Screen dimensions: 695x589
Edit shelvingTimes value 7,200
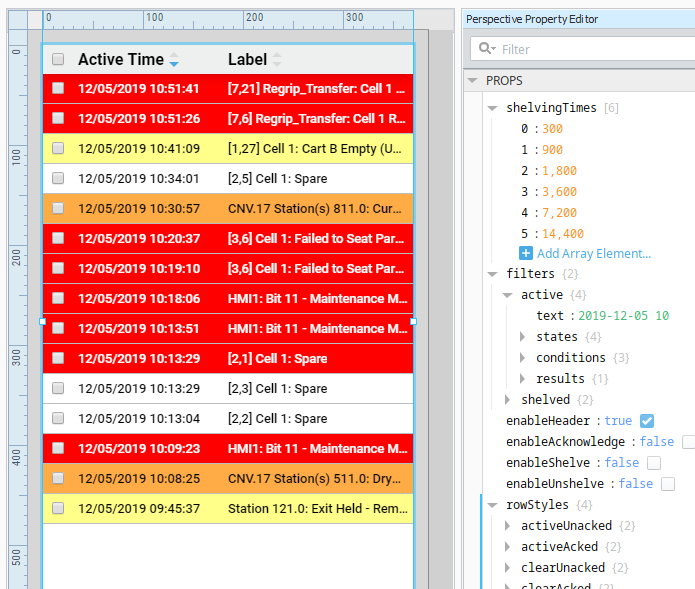coord(559,213)
